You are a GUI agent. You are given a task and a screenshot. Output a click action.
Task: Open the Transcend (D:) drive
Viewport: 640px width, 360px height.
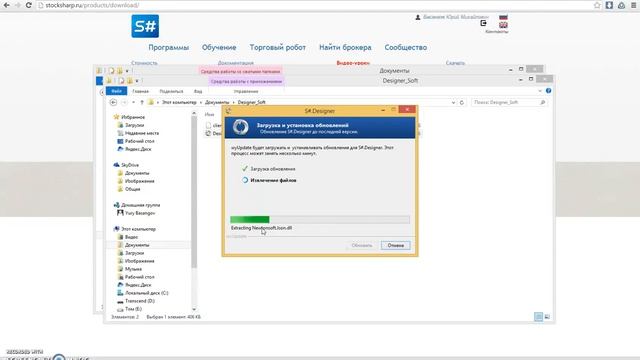pyautogui.click(x=140, y=301)
